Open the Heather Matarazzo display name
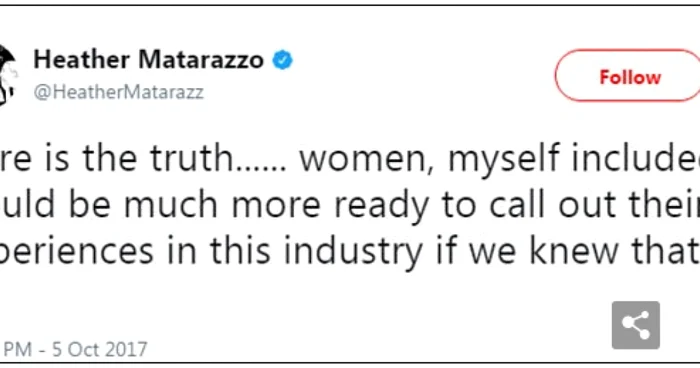700x368 pixels. click(149, 59)
